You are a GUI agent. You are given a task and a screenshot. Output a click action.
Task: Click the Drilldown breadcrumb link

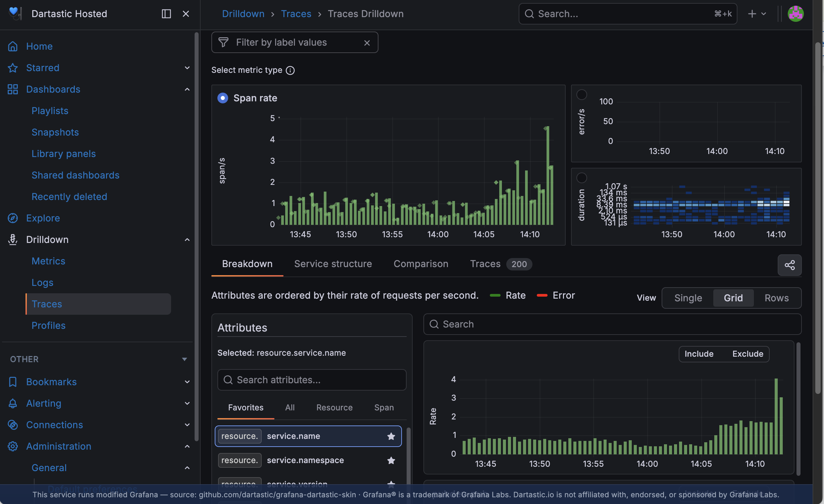[243, 14]
